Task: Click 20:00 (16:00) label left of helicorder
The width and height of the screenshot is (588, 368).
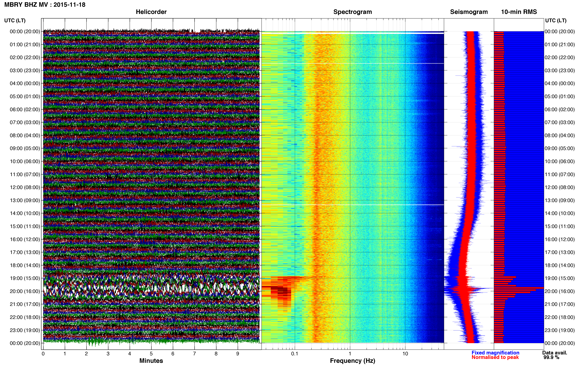Action: pos(25,291)
